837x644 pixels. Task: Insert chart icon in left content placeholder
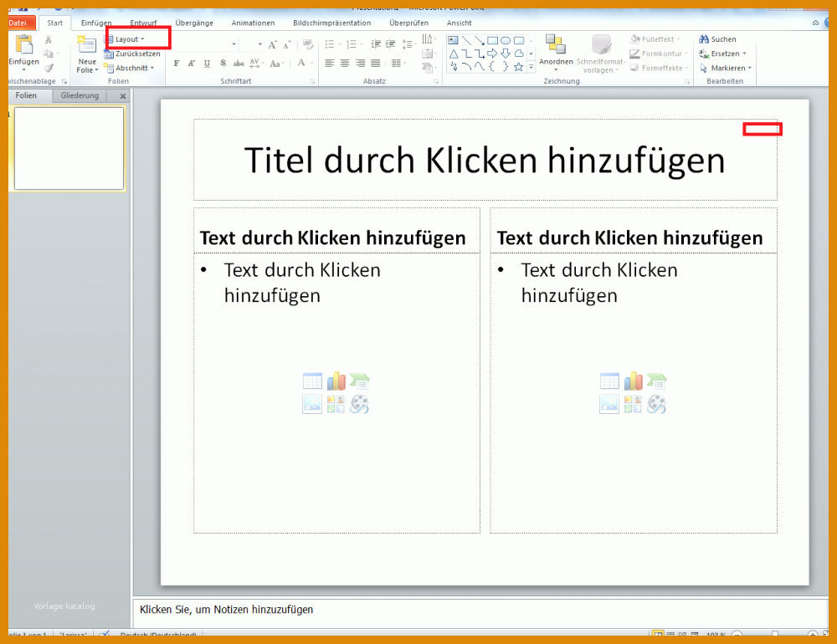[336, 381]
